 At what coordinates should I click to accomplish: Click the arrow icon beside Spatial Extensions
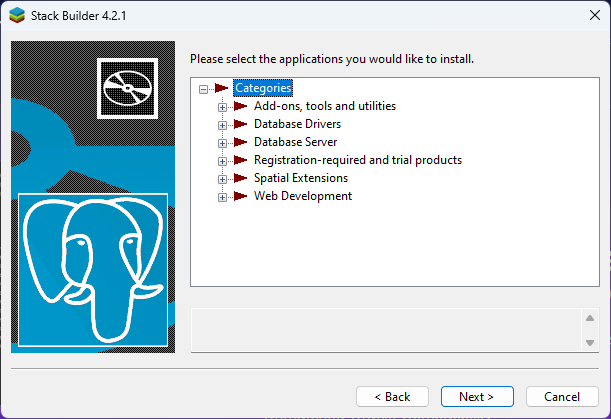pyautogui.click(x=240, y=178)
